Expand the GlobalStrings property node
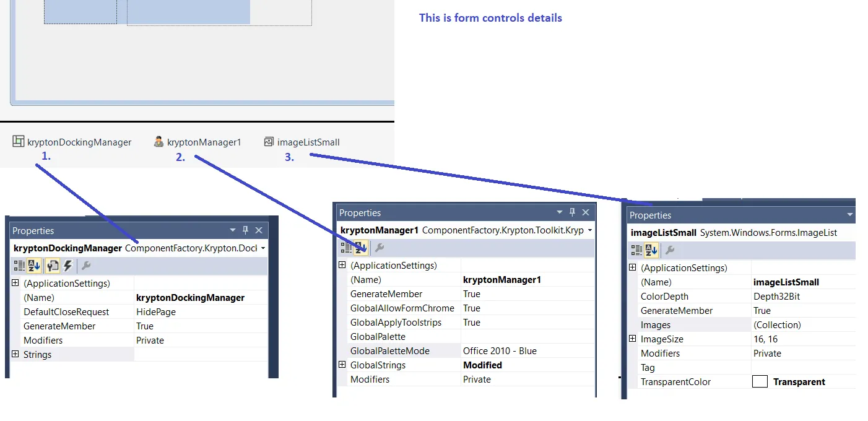The image size is (868, 421). (x=342, y=365)
